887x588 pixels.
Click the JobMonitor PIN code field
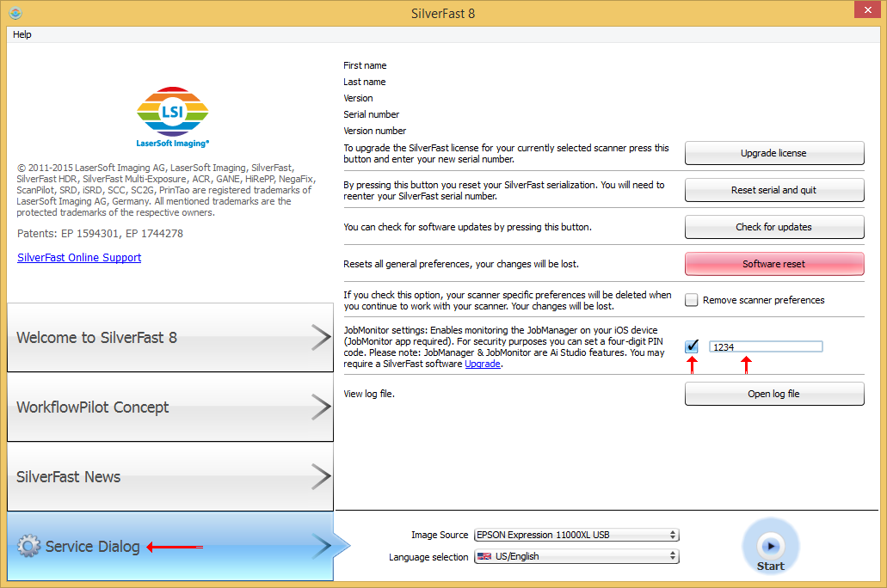(x=765, y=346)
